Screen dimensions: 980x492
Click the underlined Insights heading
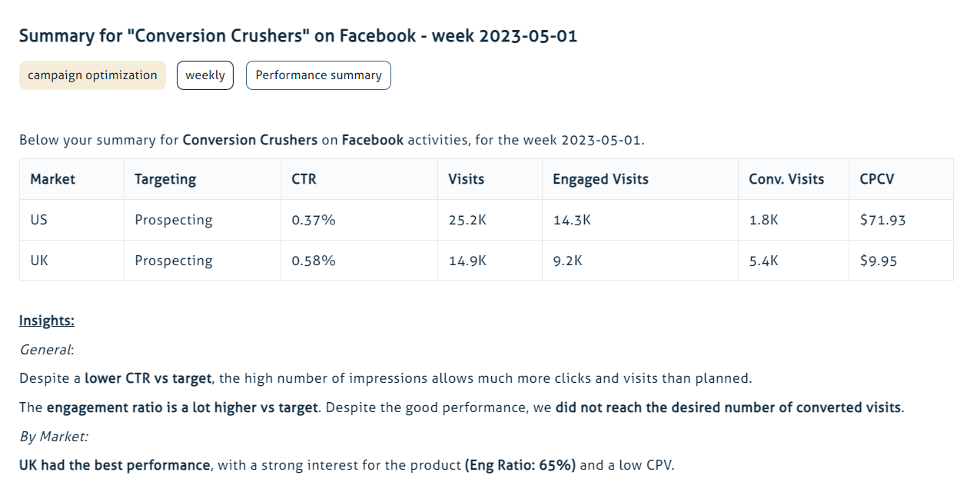coord(47,321)
